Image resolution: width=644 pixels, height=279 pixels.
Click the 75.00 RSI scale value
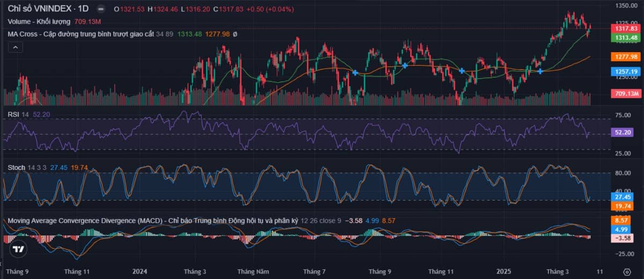[623, 115]
